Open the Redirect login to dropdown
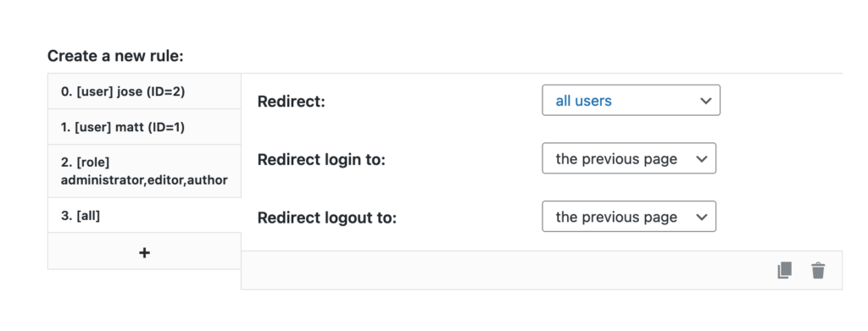The height and width of the screenshot is (331, 868). [629, 158]
